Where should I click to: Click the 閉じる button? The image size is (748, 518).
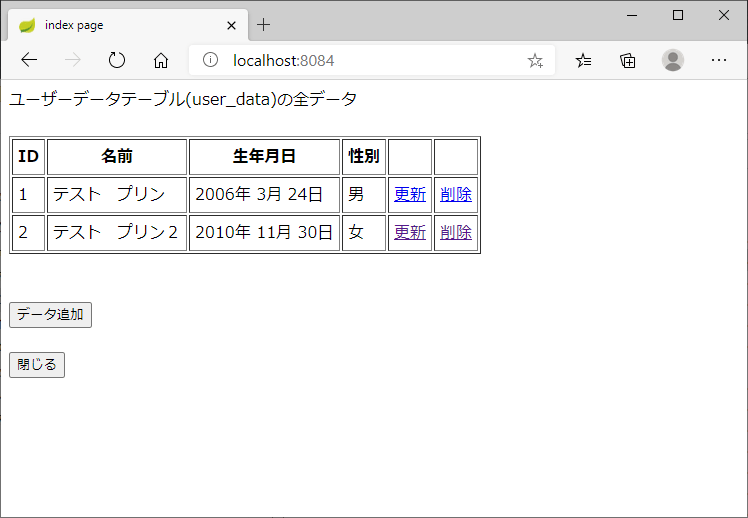(37, 365)
